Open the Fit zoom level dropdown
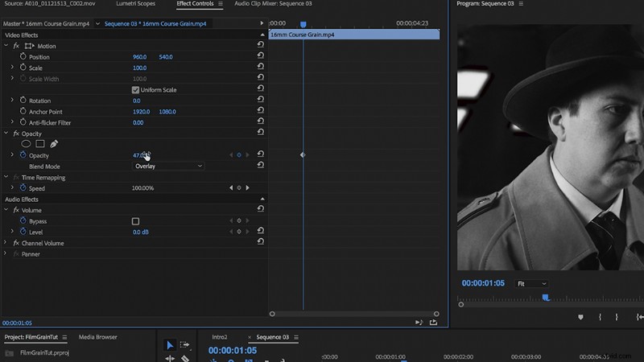The image size is (644, 362). point(531,284)
